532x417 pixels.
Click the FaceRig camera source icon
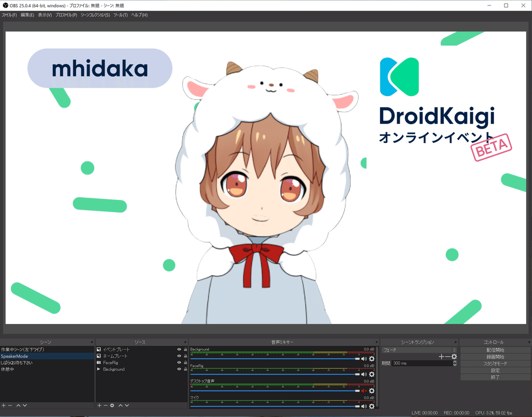point(99,362)
